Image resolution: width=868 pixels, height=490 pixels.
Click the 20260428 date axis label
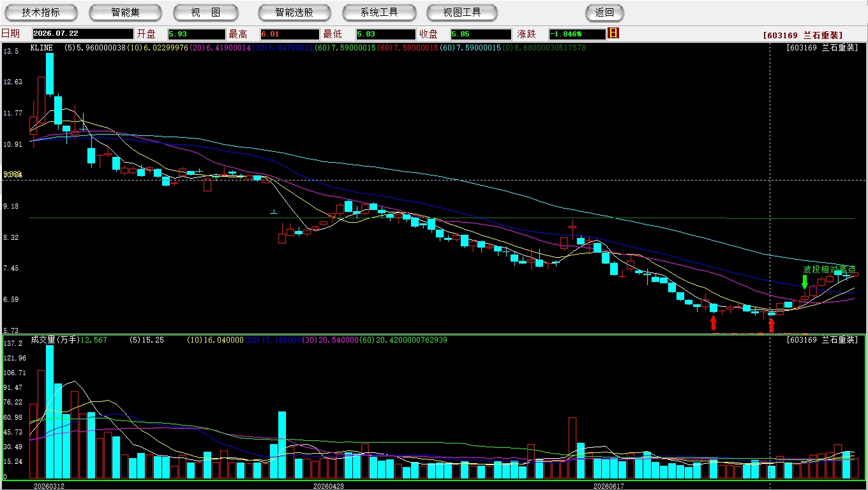pos(329,486)
